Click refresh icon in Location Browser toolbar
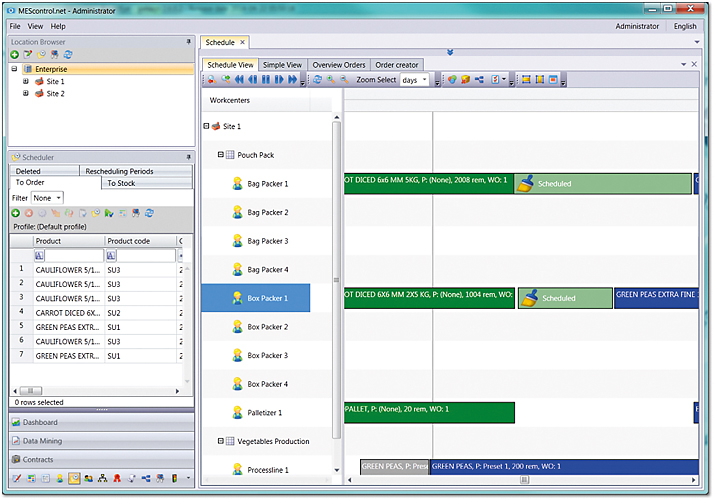The height and width of the screenshot is (500, 714). click(68, 55)
